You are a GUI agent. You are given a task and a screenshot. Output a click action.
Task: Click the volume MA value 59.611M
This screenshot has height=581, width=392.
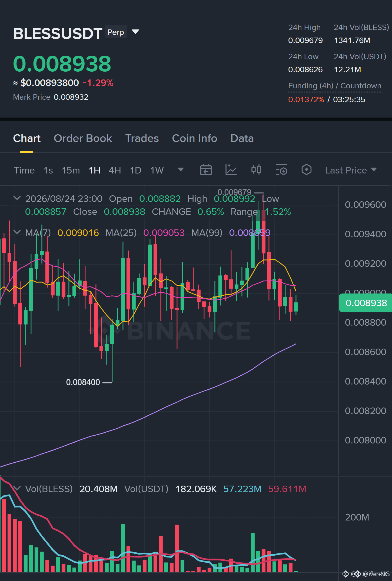click(287, 489)
